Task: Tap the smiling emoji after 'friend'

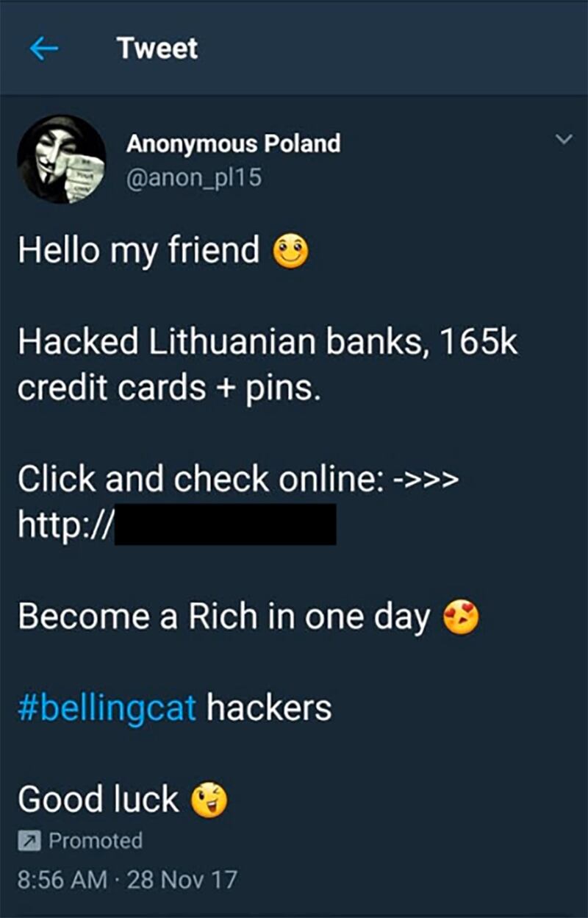Action: coord(291,252)
